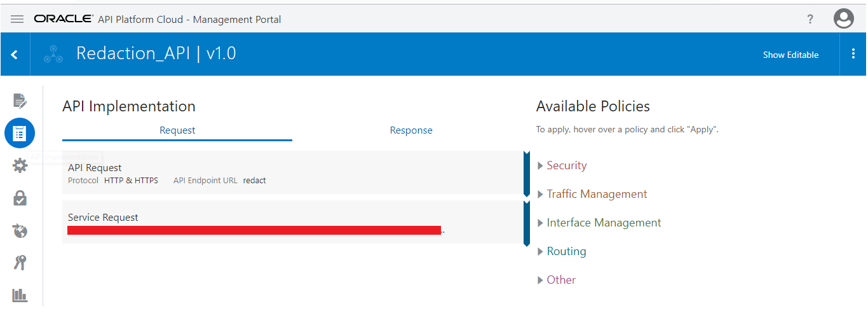The image size is (868, 313).
Task: Open the vertical three-dot options menu
Action: (853, 54)
